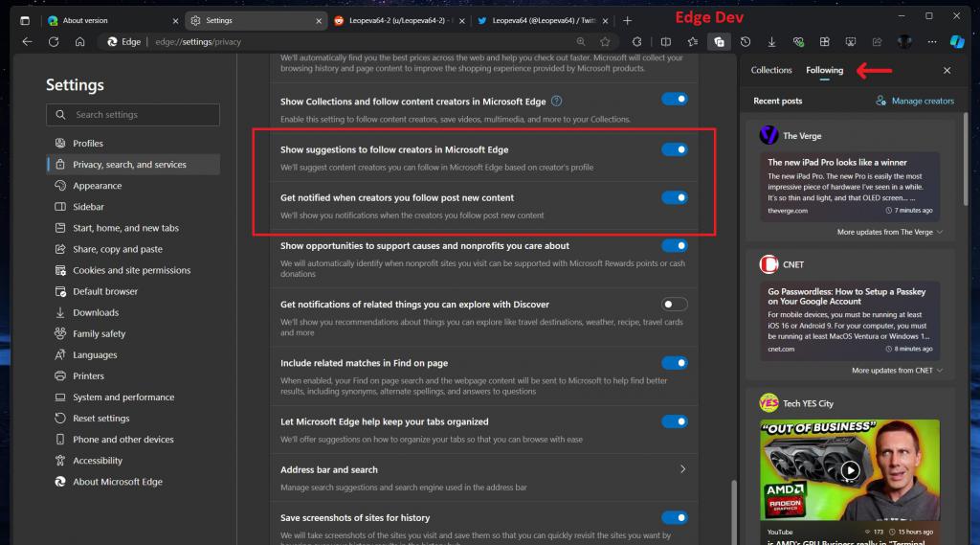Turn off notifications for creators' new content
This screenshot has width=980, height=545.
tap(674, 197)
